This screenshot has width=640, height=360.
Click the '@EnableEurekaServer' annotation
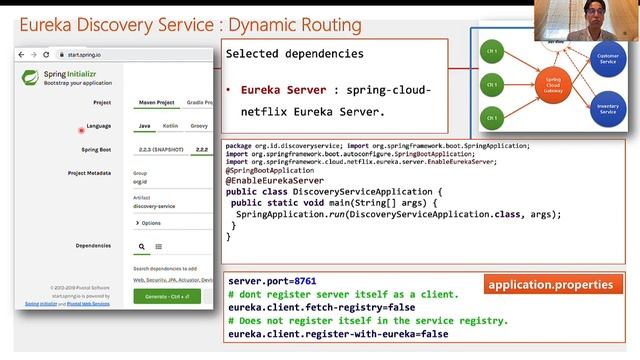coord(275,180)
